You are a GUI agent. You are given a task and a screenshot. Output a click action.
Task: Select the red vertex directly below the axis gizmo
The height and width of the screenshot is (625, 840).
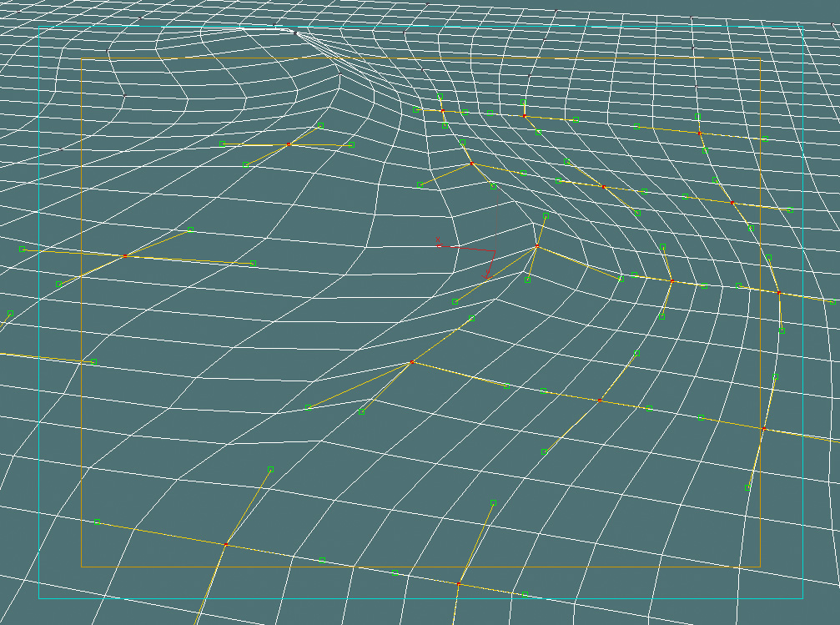[412, 361]
